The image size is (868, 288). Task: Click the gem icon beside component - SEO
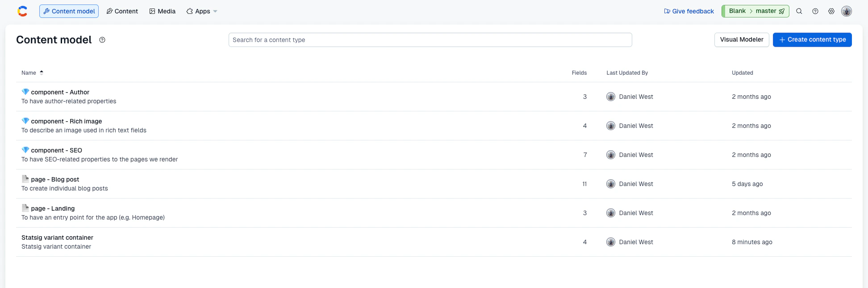(x=25, y=150)
